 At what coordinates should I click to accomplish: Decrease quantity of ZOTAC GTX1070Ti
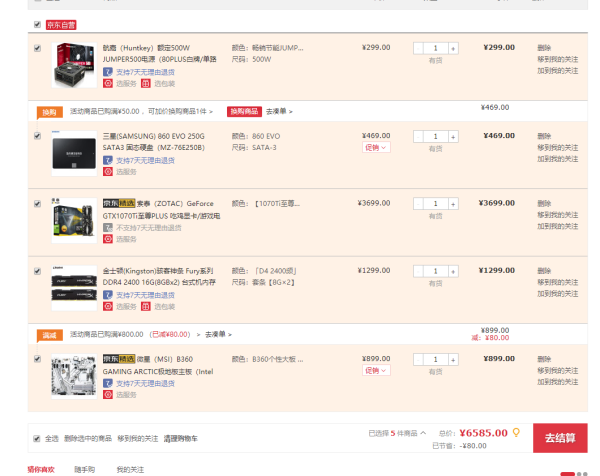[x=418, y=204]
